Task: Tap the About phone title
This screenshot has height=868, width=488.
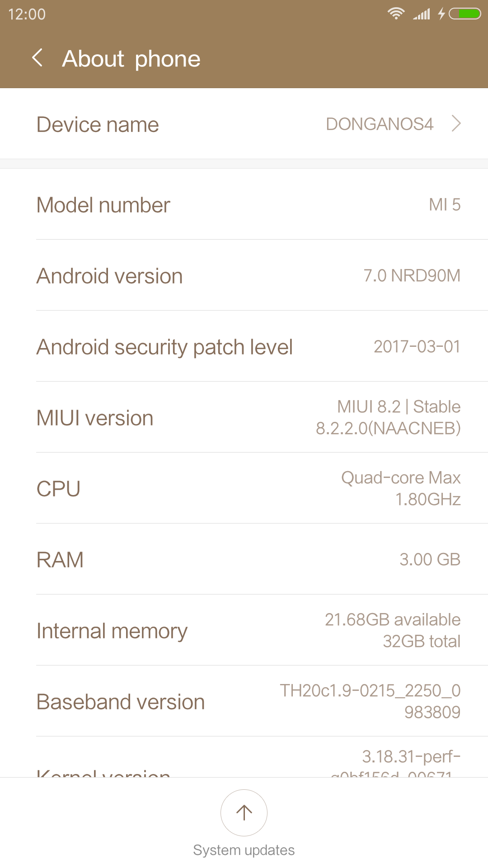Action: pos(131,59)
